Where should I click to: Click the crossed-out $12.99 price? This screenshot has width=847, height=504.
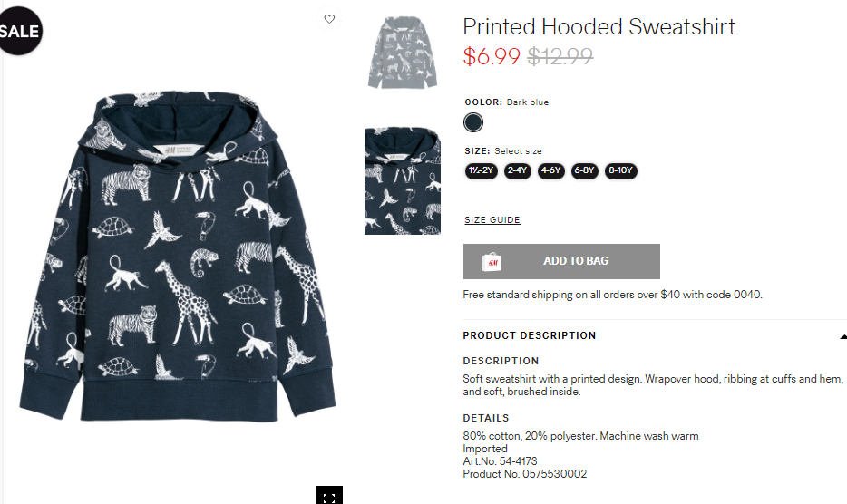(x=560, y=56)
